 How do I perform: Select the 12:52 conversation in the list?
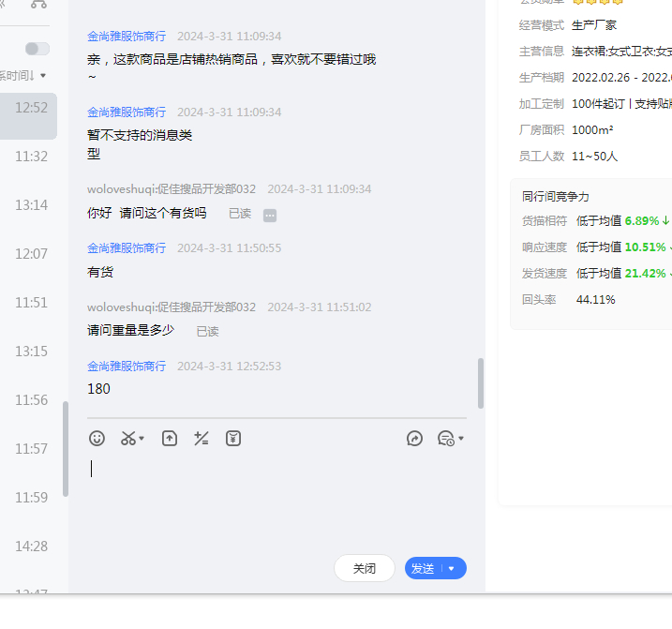pos(31,108)
